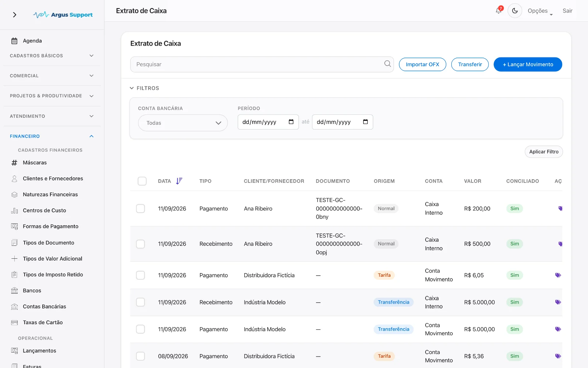Click tag icon in R$ 6,05 row

coord(558,275)
